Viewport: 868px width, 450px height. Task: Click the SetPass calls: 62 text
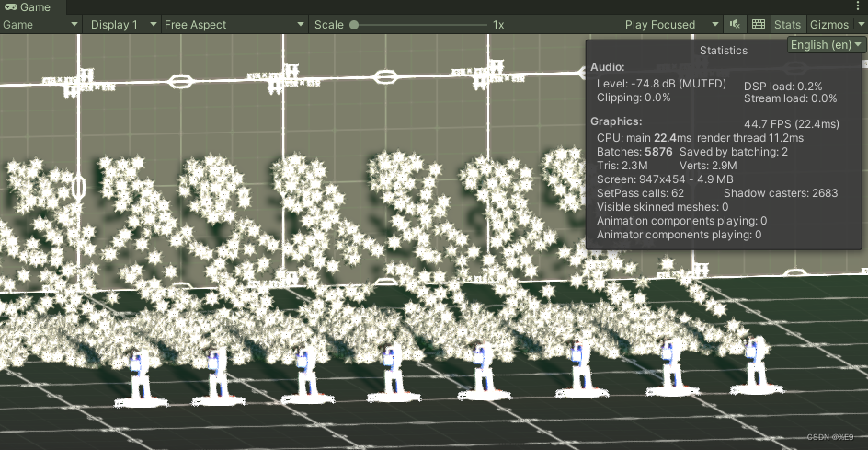641,193
